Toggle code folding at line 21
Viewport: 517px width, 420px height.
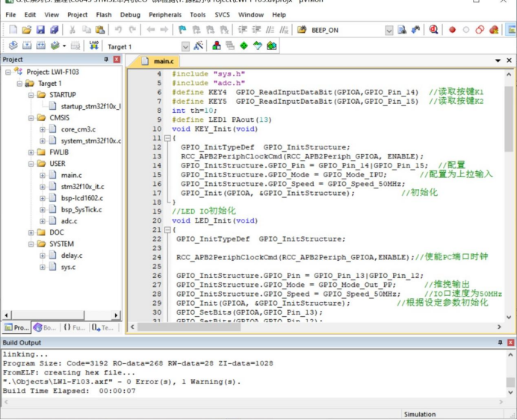pos(167,229)
